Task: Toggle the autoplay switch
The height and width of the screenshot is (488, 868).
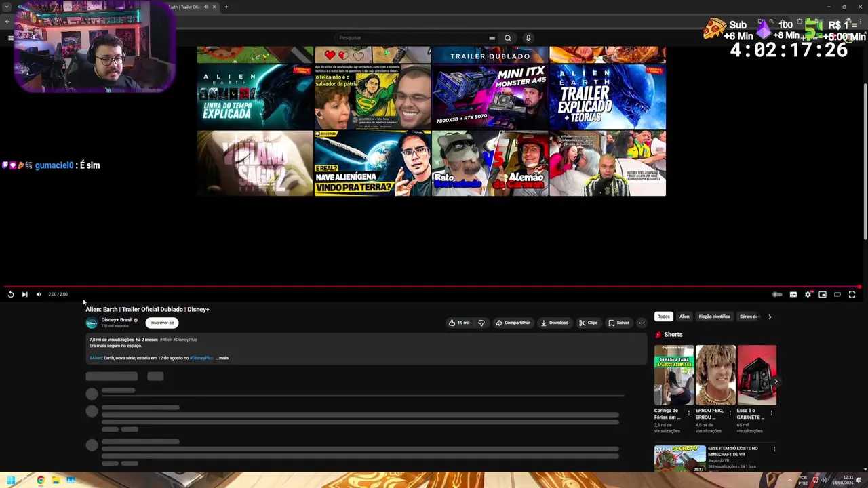Action: (x=777, y=294)
